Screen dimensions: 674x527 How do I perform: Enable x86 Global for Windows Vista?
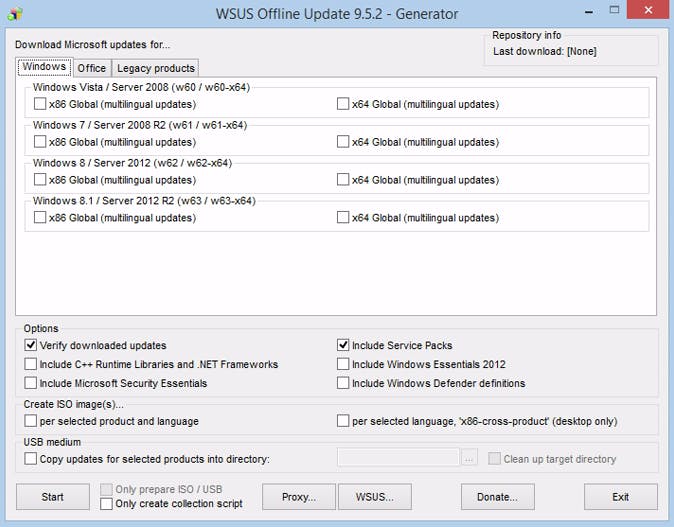tap(40, 104)
